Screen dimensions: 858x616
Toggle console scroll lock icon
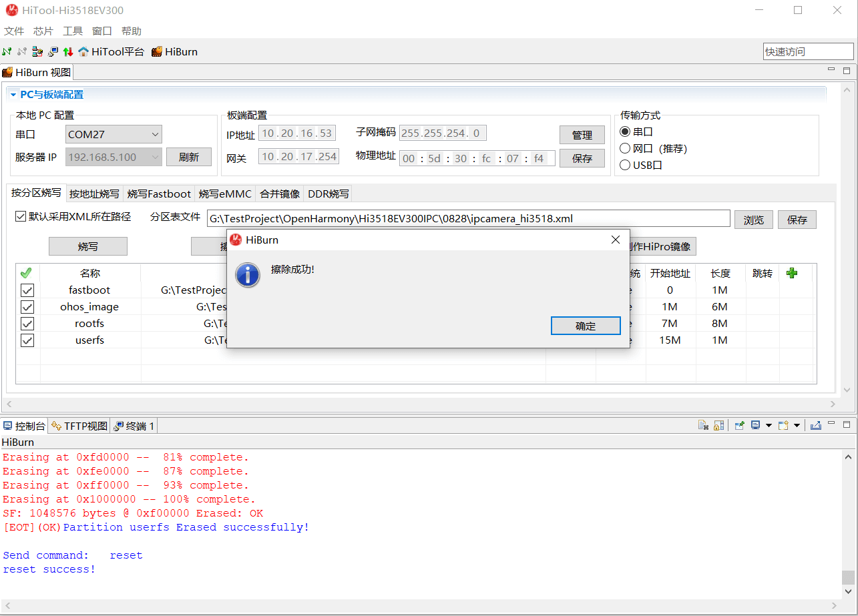coord(719,425)
